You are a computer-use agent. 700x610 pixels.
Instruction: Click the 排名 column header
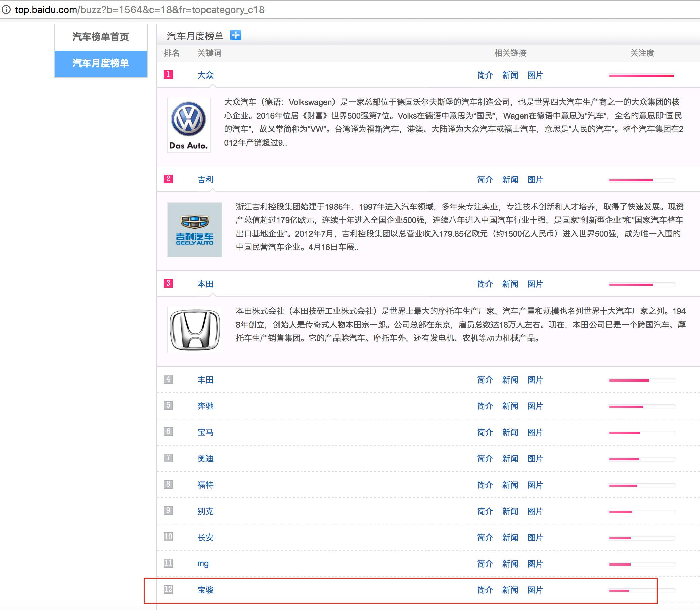171,53
